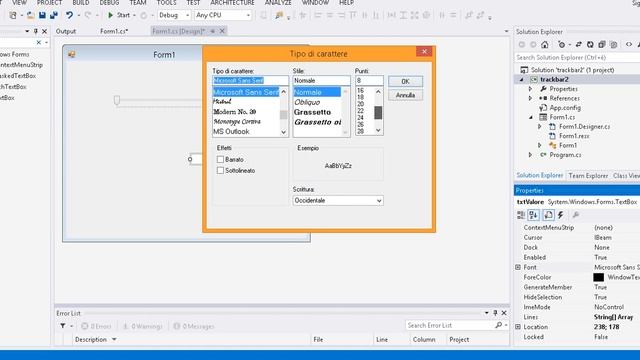Click the Collapse All icon in Solution Explorer
This screenshot has height=360, width=640.
[x=602, y=44]
